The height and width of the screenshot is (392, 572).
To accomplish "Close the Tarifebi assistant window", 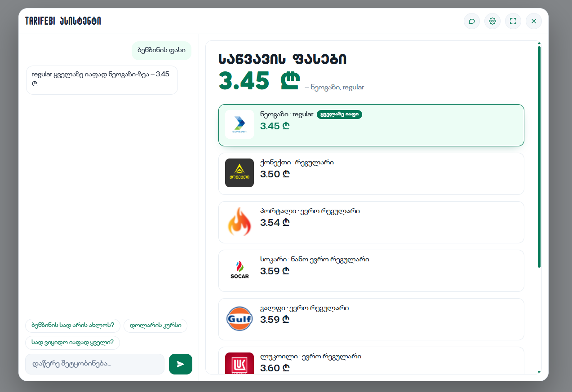I will [x=534, y=21].
